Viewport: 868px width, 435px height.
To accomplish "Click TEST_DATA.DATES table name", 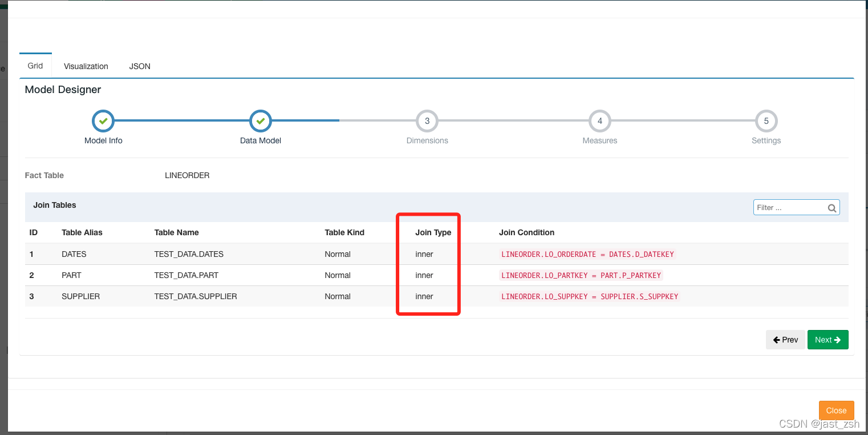I will click(189, 254).
